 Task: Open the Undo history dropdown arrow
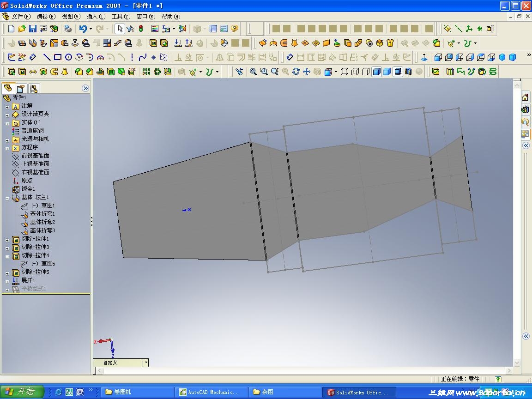point(91,29)
